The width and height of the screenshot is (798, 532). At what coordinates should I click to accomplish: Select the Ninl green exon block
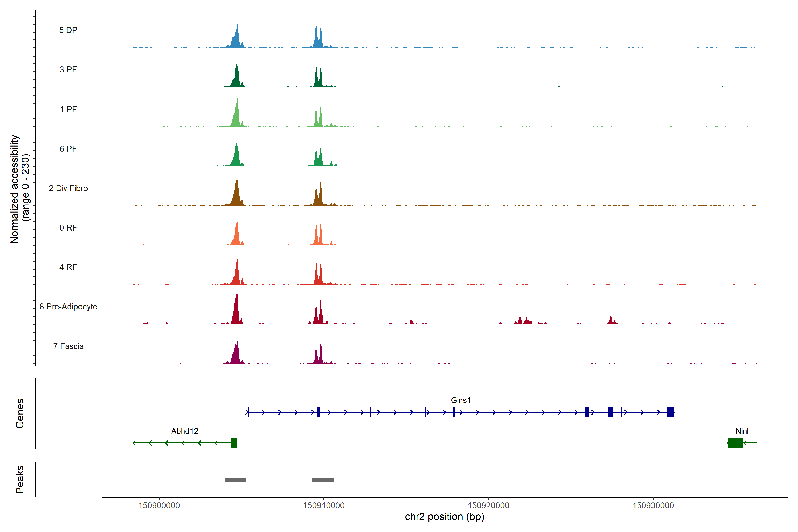click(735, 443)
